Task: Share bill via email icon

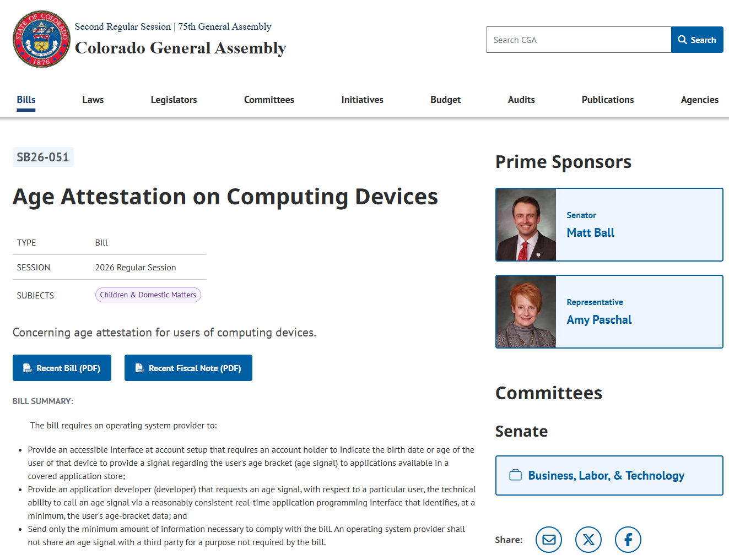Action: pyautogui.click(x=549, y=540)
